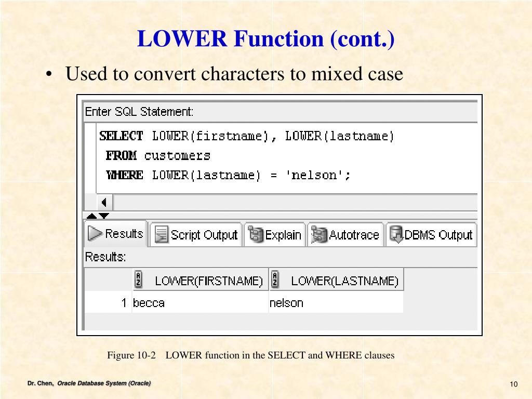
Task: Click the slide title 'LOWER Function (cont.)'
Action: click(265, 38)
